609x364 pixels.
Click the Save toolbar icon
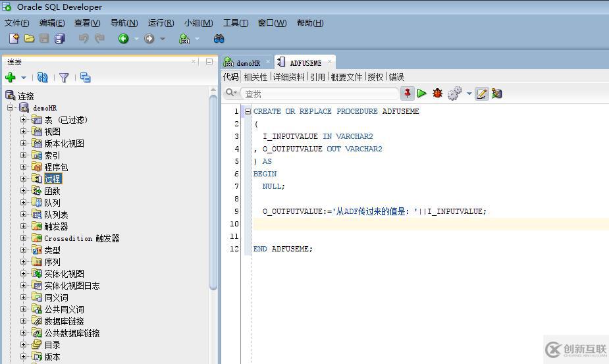(44, 38)
